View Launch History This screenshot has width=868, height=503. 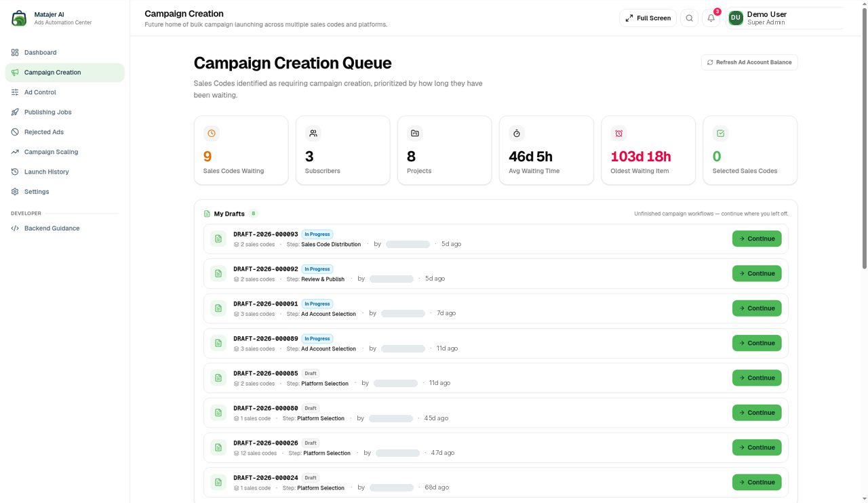(64, 172)
